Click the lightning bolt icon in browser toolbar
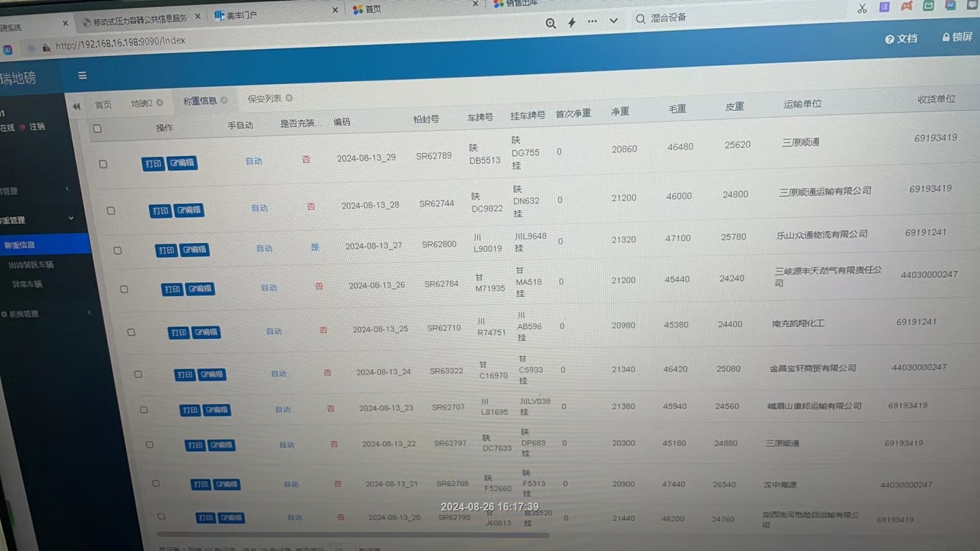Screen dimensions: 980x551 tap(572, 22)
